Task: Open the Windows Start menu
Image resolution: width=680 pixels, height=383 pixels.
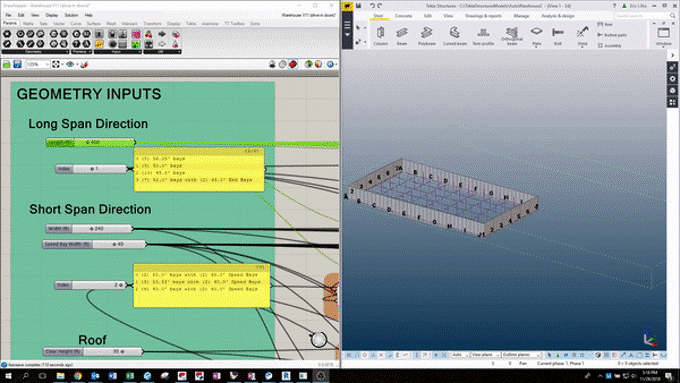Action: click(8, 376)
